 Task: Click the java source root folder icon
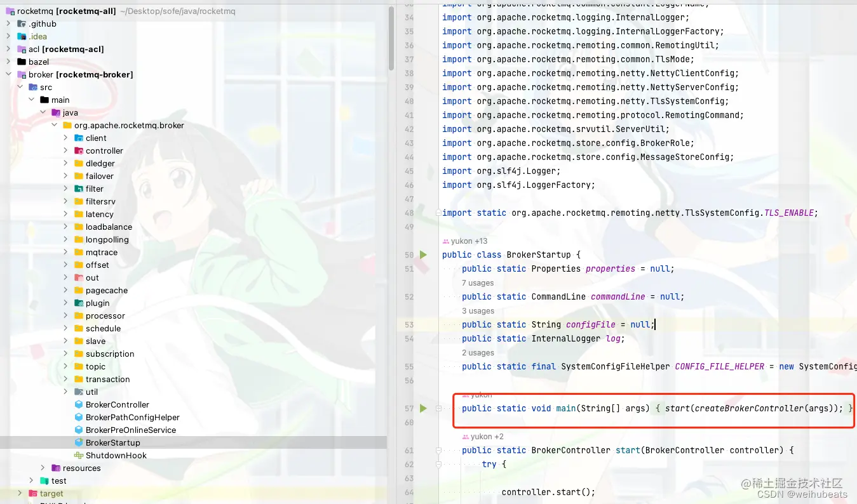[56, 112]
